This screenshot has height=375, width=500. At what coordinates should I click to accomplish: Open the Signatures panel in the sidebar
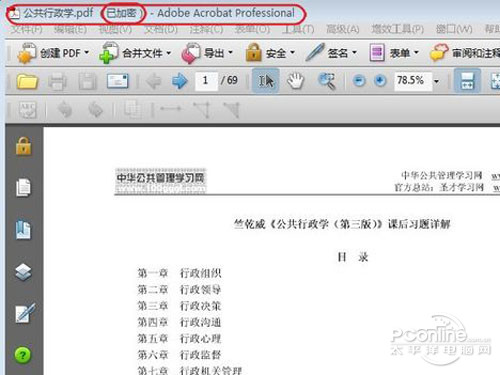[x=25, y=313]
